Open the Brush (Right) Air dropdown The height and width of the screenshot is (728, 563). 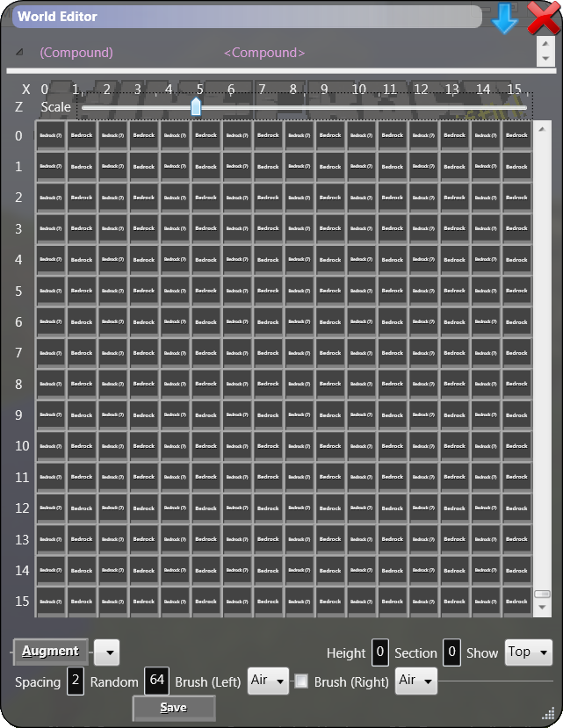(416, 681)
